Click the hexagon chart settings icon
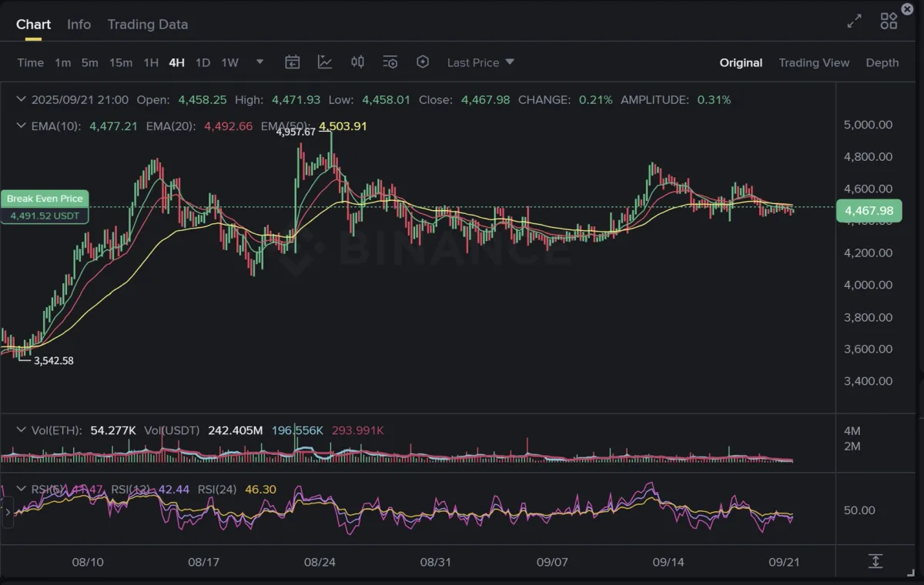Screen dimensions: 924x585 pyautogui.click(x=422, y=62)
